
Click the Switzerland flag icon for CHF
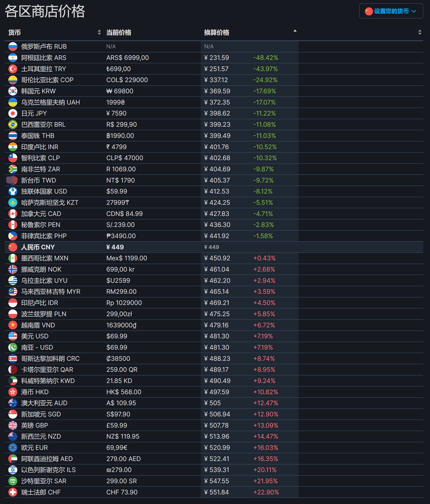pyautogui.click(x=13, y=492)
